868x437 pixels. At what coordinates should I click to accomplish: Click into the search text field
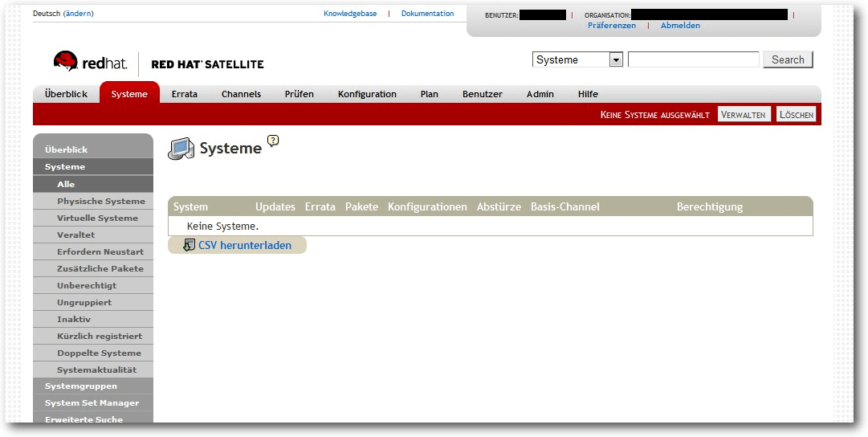[693, 59]
